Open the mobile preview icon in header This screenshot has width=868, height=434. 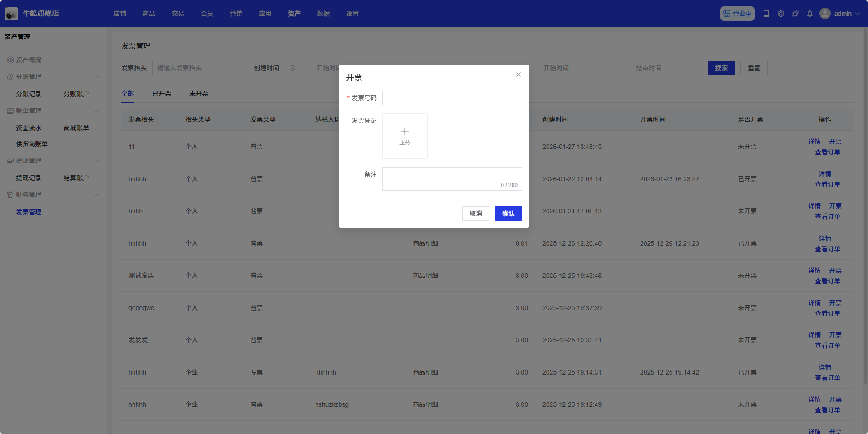(x=766, y=14)
